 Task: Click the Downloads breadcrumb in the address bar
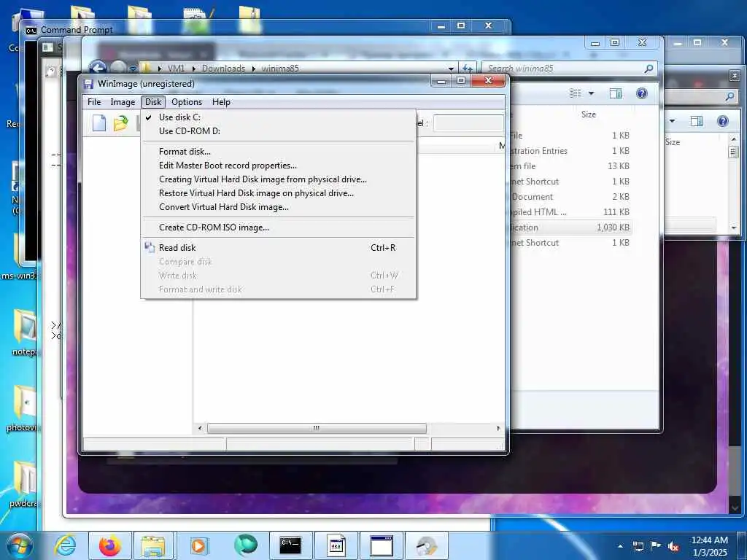click(223, 69)
